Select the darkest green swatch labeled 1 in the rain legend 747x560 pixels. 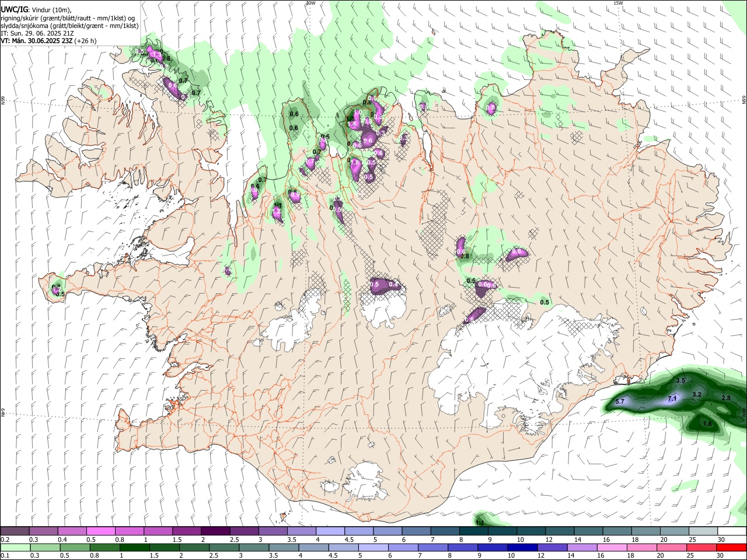[135, 547]
